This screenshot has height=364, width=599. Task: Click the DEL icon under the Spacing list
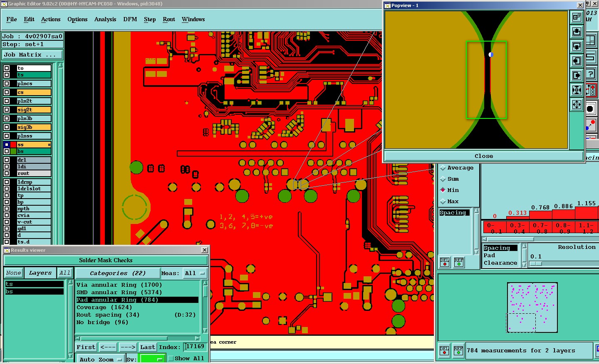tap(445, 262)
